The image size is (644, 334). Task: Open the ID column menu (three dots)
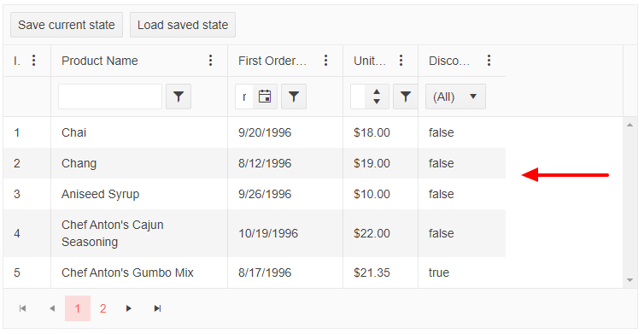tap(33, 61)
